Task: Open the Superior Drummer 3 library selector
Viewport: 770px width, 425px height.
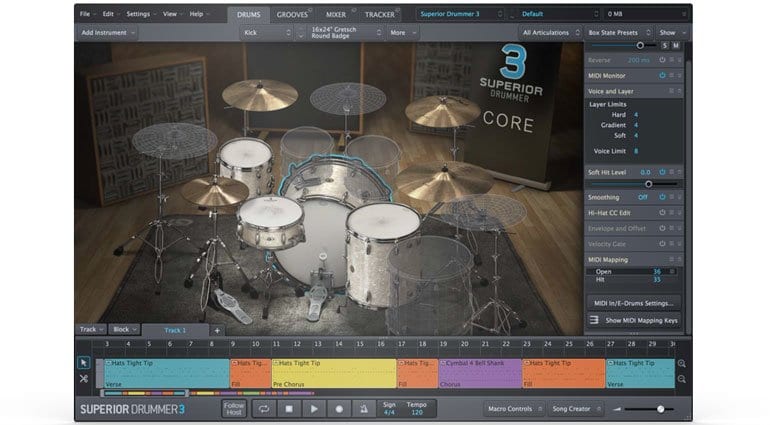Action: [461, 14]
